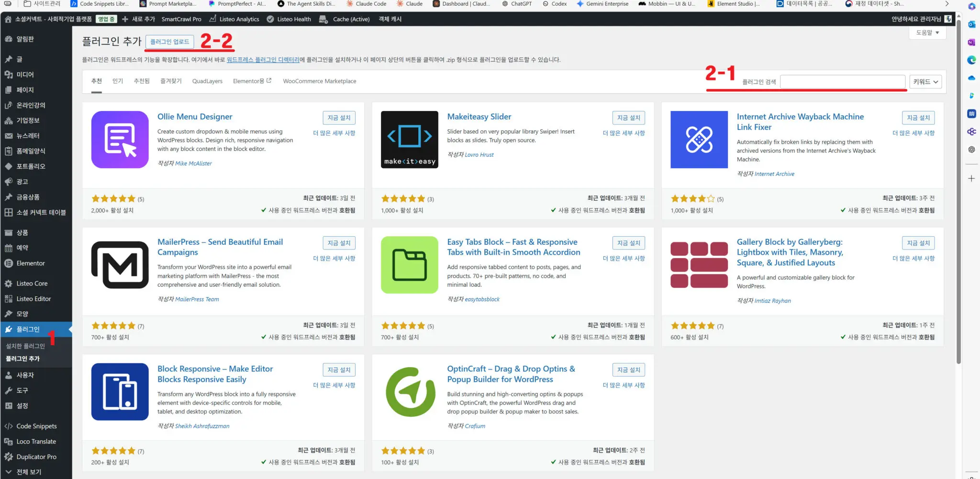Open the WooCommerce Marketplace tab
Viewport: 980px width, 479px height.
(x=320, y=81)
